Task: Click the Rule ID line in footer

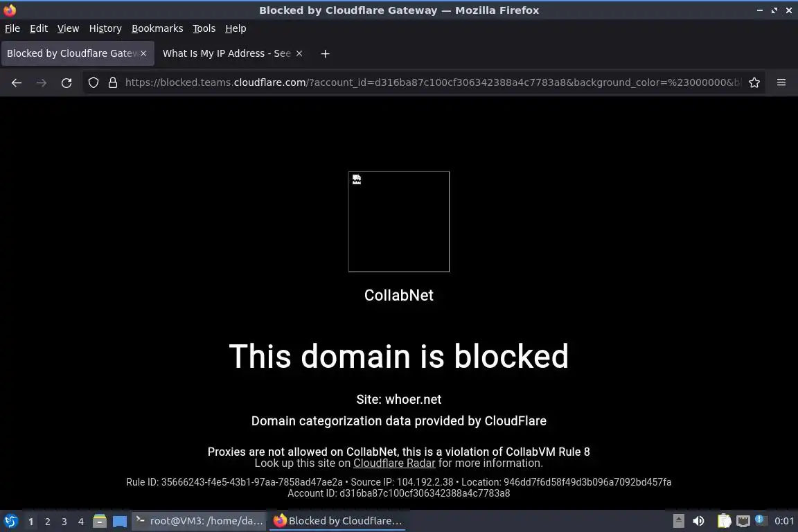Action: pos(399,482)
